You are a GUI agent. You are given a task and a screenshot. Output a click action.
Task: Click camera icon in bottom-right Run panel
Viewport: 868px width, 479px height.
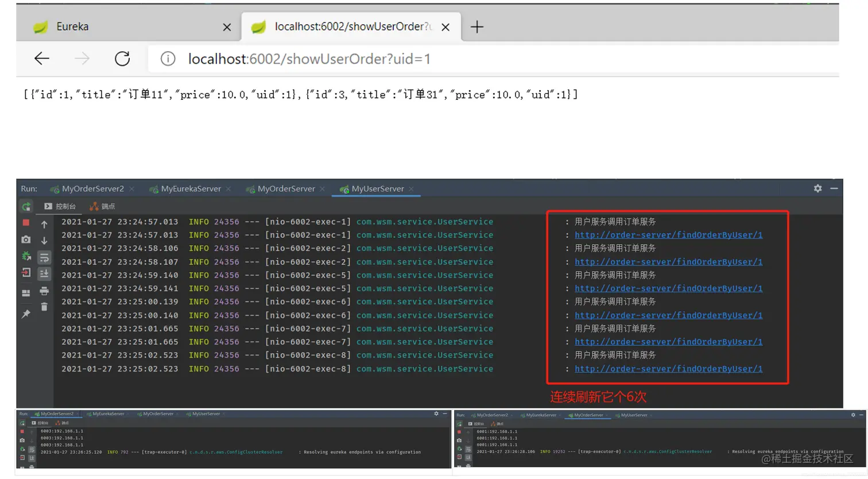click(459, 441)
